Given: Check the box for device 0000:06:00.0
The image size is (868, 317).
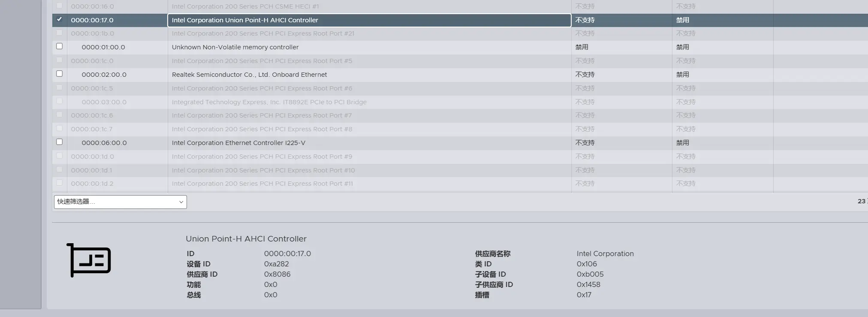Looking at the screenshot, I should pyautogui.click(x=59, y=142).
